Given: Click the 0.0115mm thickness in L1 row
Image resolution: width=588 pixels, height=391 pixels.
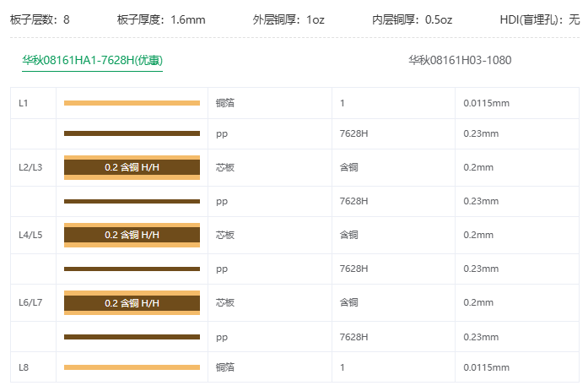Looking at the screenshot, I should (x=487, y=103).
